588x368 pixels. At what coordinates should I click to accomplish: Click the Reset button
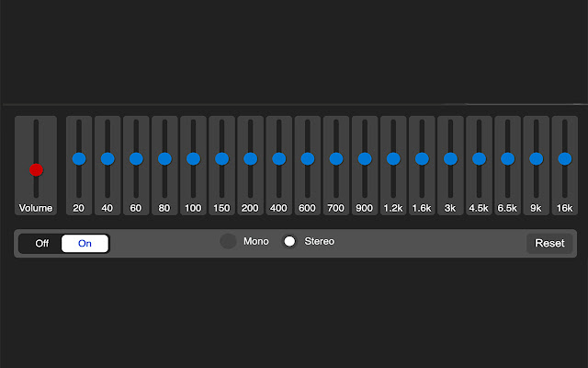tap(549, 243)
